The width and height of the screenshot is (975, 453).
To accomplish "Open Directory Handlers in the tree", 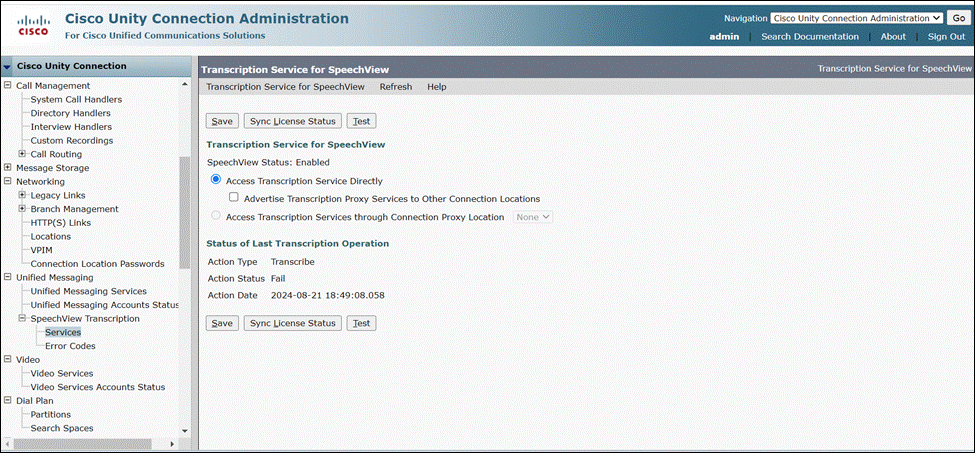I will [70, 113].
